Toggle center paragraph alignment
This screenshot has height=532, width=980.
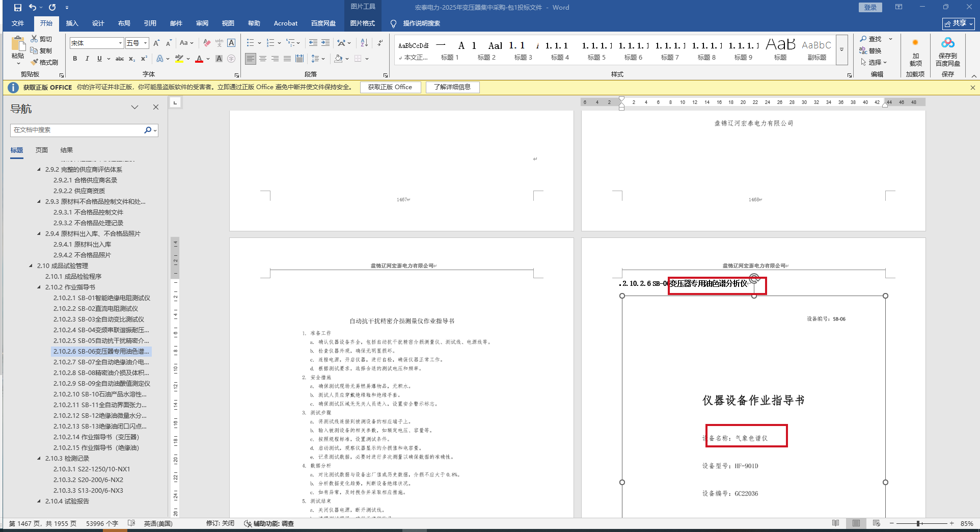click(x=263, y=59)
